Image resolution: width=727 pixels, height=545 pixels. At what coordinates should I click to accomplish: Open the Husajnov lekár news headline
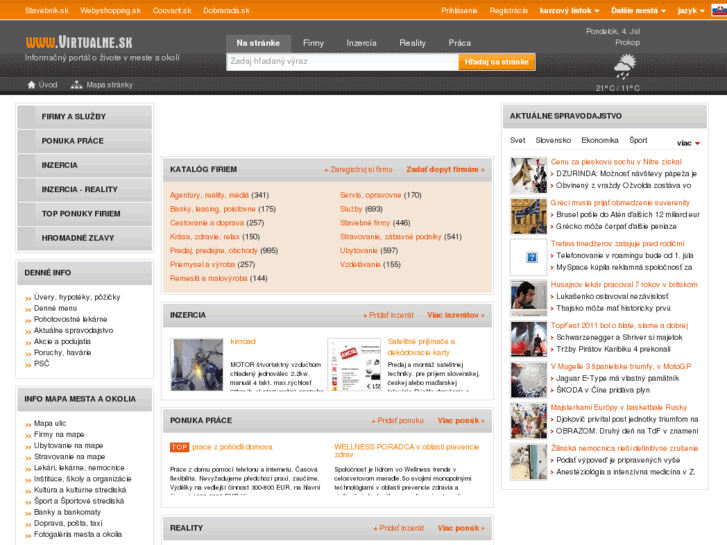(x=624, y=285)
